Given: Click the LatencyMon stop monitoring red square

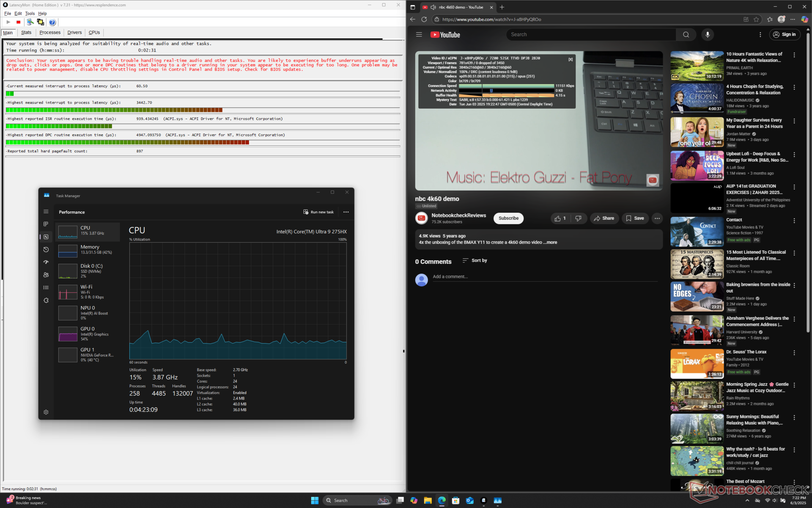Looking at the screenshot, I should [18, 22].
